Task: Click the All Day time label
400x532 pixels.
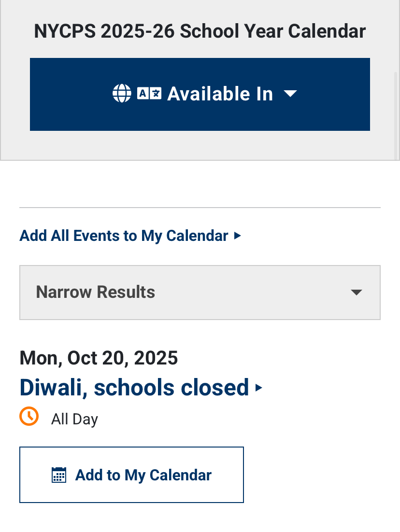Action: tap(74, 419)
